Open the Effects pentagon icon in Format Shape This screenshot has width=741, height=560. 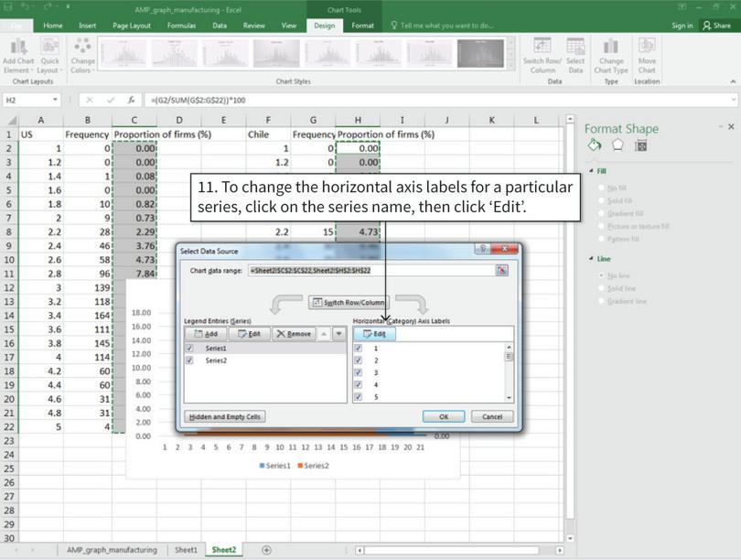click(619, 146)
